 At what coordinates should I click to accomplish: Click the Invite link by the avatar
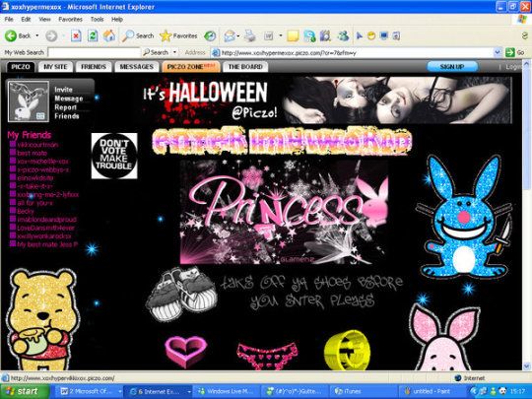coord(63,90)
